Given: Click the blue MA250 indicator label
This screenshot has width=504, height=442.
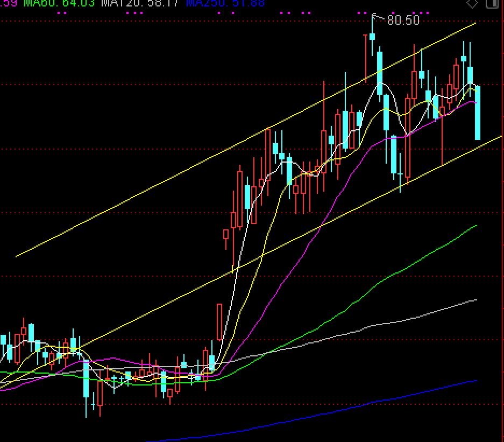Looking at the screenshot, I should click(x=225, y=3).
